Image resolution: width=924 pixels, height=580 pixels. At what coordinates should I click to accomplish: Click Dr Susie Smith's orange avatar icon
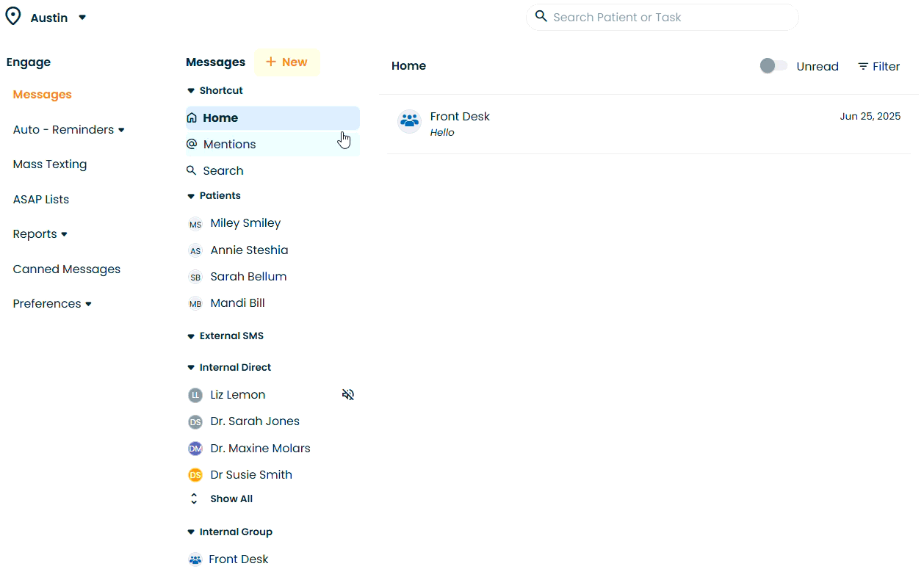pyautogui.click(x=195, y=475)
